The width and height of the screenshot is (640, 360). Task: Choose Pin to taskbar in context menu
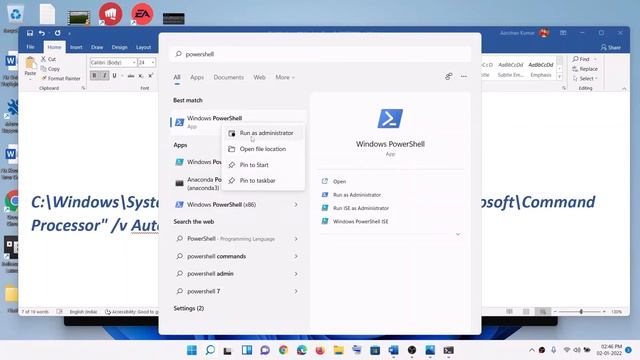click(263, 180)
